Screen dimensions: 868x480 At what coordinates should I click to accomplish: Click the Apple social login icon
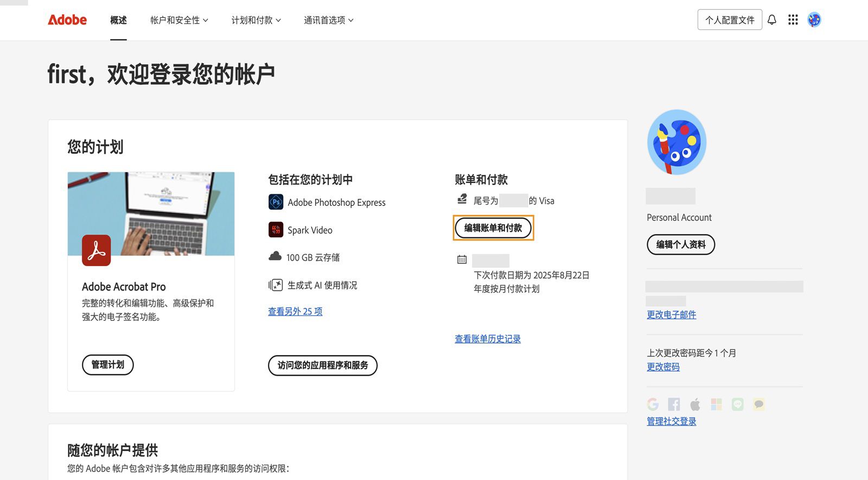pyautogui.click(x=695, y=404)
